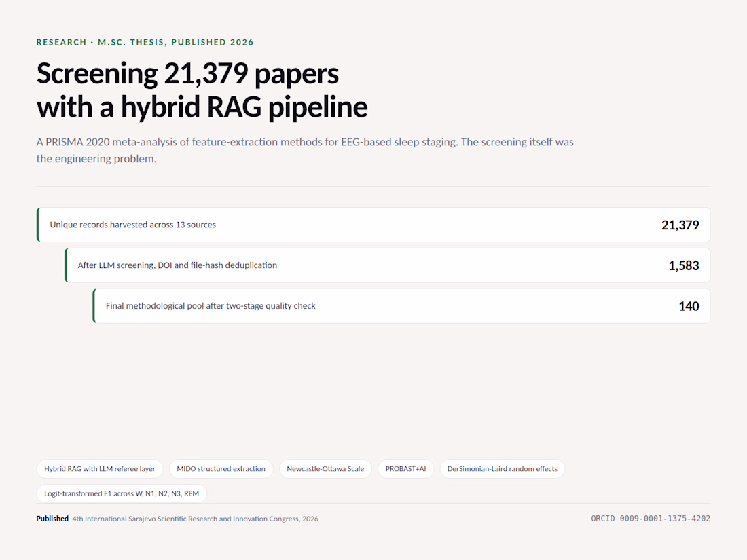Click the 'Unique records harvested across 13 sources' row
This screenshot has height=560, width=747.
373,225
